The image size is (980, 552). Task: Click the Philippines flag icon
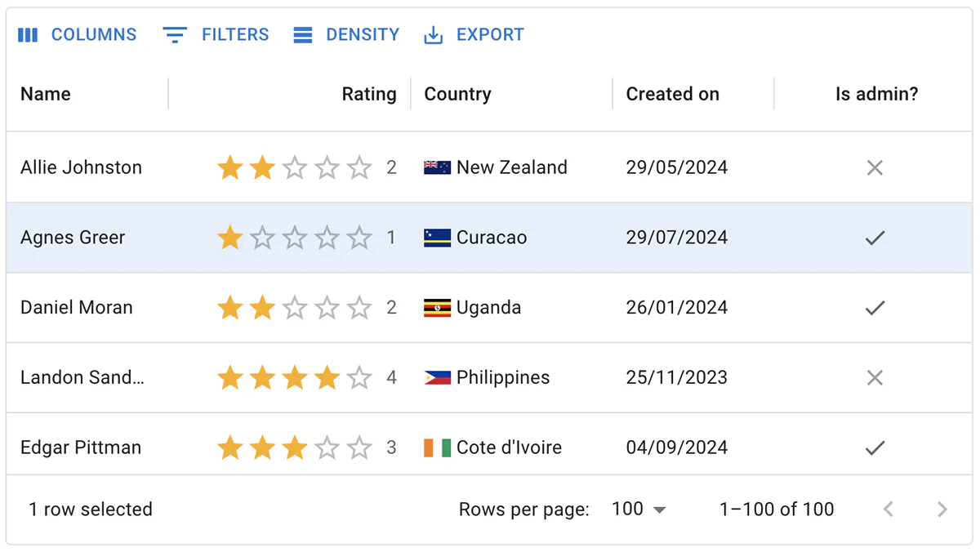(437, 378)
